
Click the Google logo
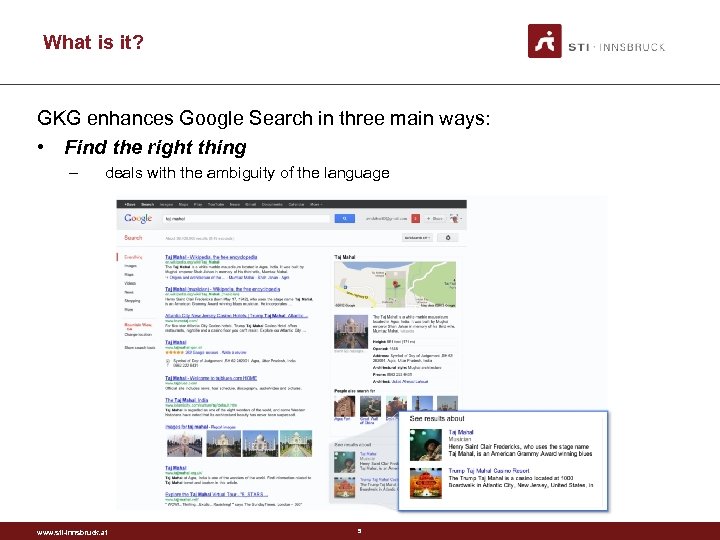click(x=138, y=218)
